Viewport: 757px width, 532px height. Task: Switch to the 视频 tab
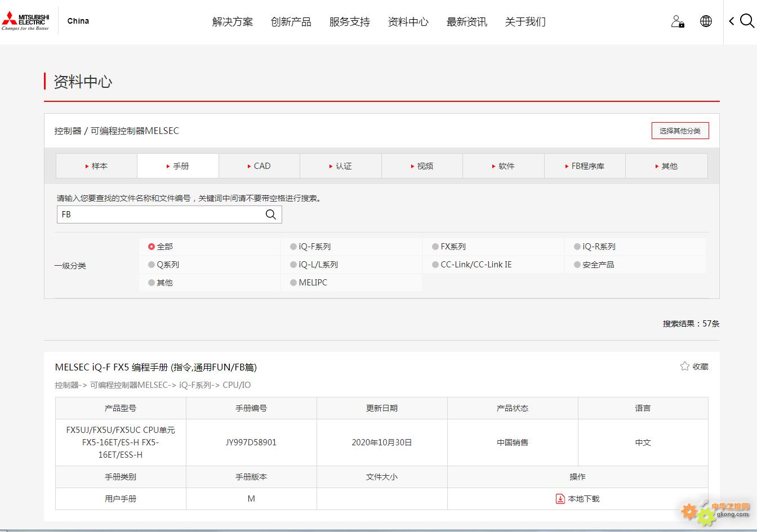(422, 166)
